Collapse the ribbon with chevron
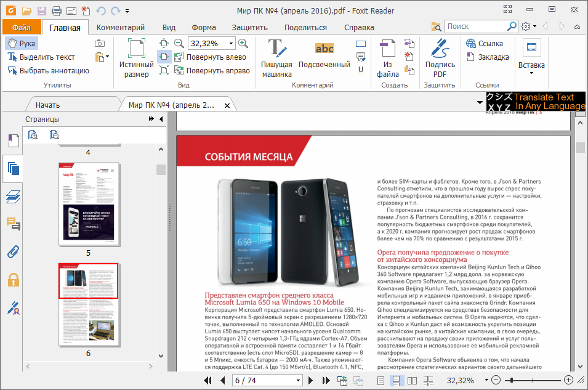This screenshot has width=588, height=390. point(577,26)
